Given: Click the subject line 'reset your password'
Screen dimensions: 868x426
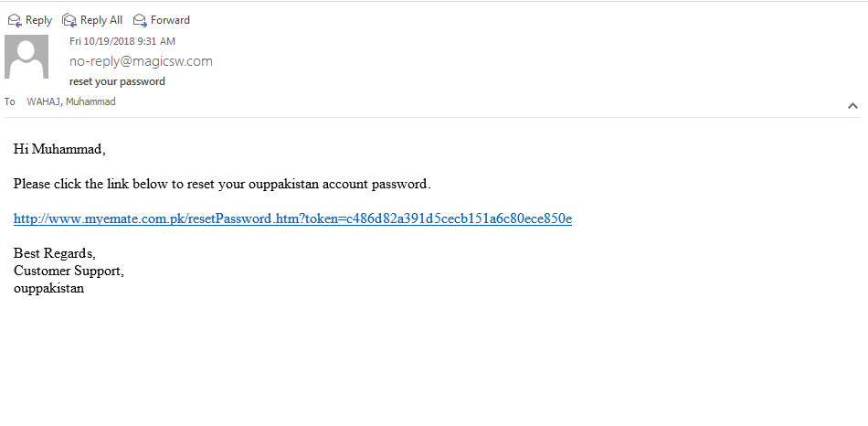Looking at the screenshot, I should coord(117,81).
